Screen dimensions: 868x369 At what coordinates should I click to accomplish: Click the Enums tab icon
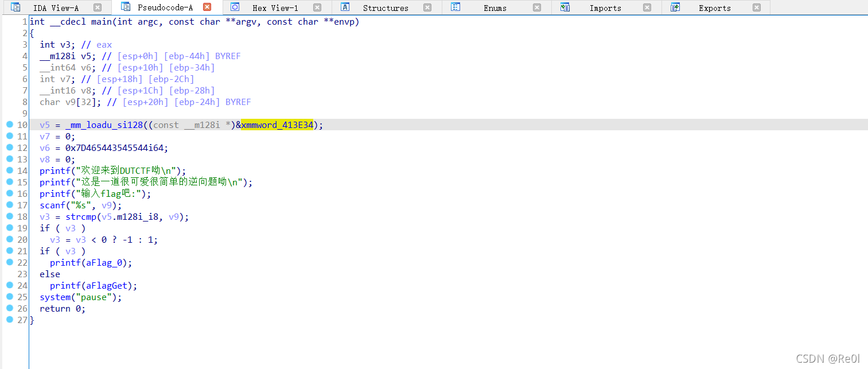pyautogui.click(x=456, y=7)
